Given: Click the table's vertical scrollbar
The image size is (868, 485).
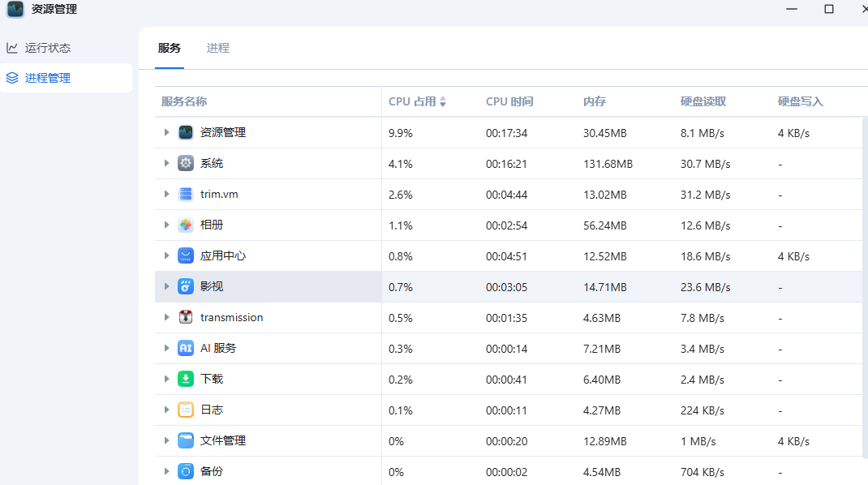Looking at the screenshot, I should 866,288.
